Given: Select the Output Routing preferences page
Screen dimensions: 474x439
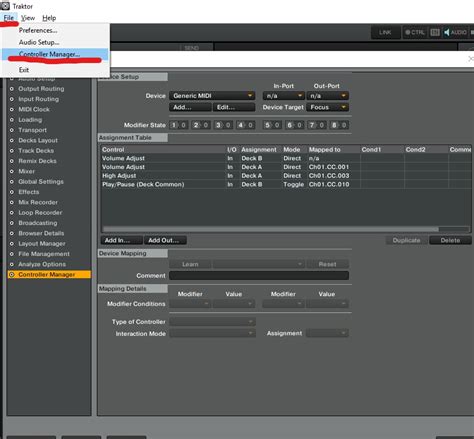Looking at the screenshot, I should click(41, 89).
